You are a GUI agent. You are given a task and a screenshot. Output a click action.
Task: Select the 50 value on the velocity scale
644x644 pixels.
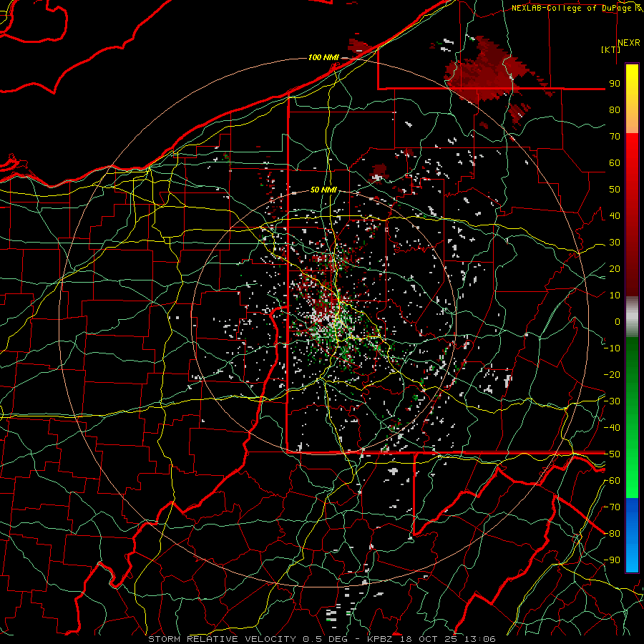615,190
